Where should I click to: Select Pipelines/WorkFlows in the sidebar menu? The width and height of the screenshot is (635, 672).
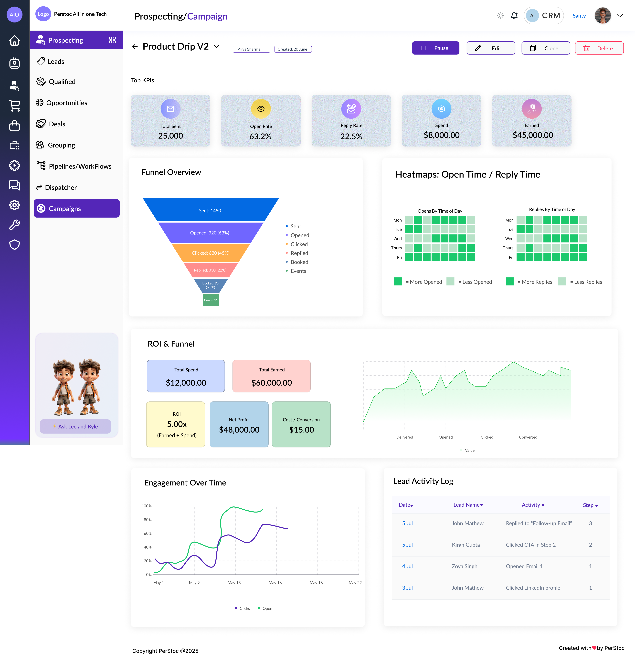[80, 166]
